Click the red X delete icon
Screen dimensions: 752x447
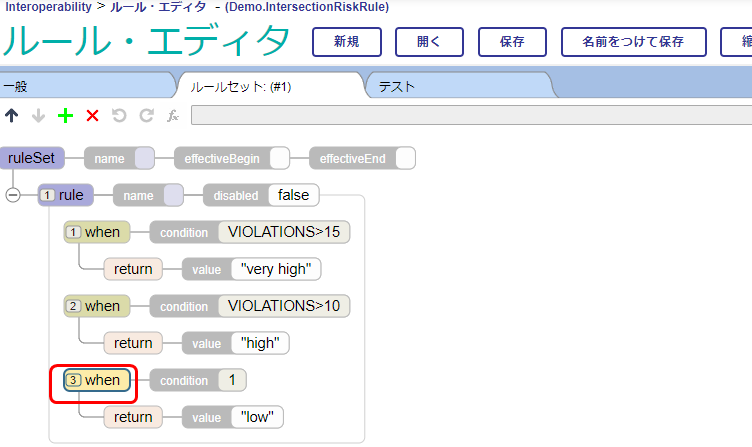pyautogui.click(x=93, y=116)
